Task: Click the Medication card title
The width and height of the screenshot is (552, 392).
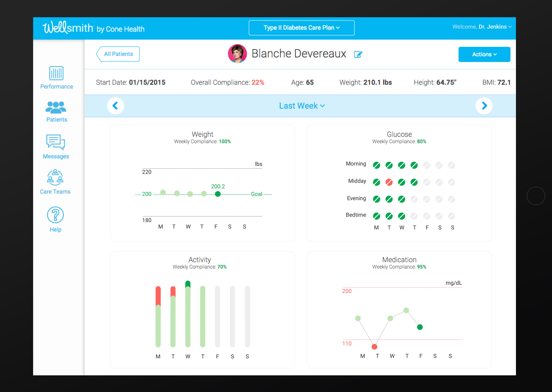Action: point(399,260)
